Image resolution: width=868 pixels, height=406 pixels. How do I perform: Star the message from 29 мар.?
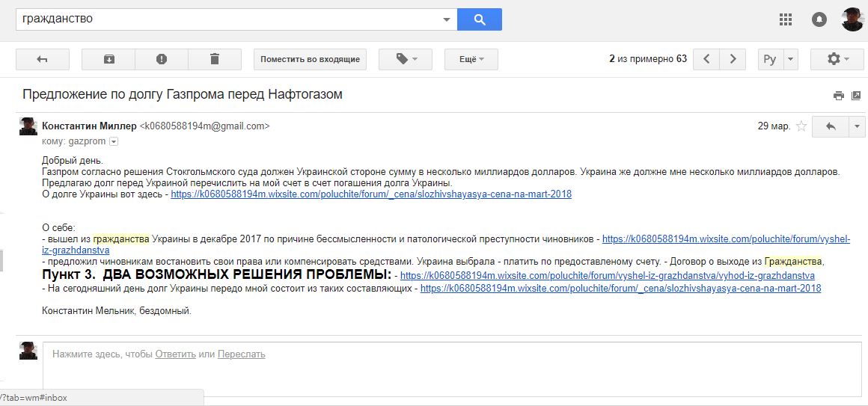coord(801,126)
